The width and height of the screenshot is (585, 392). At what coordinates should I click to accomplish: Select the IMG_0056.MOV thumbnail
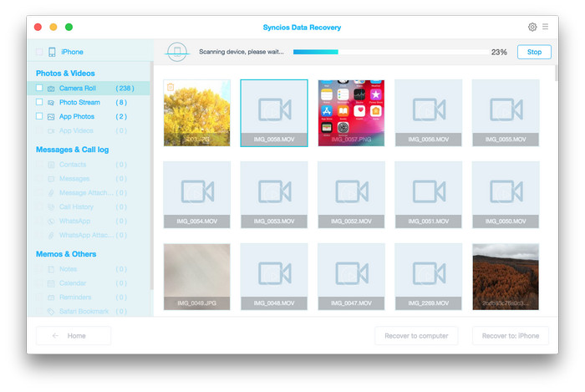tap(428, 113)
